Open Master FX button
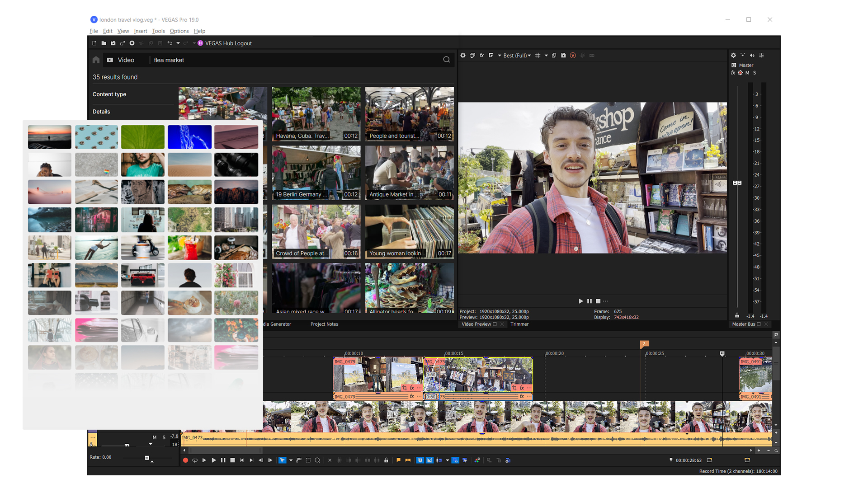The width and height of the screenshot is (868, 488). click(733, 73)
